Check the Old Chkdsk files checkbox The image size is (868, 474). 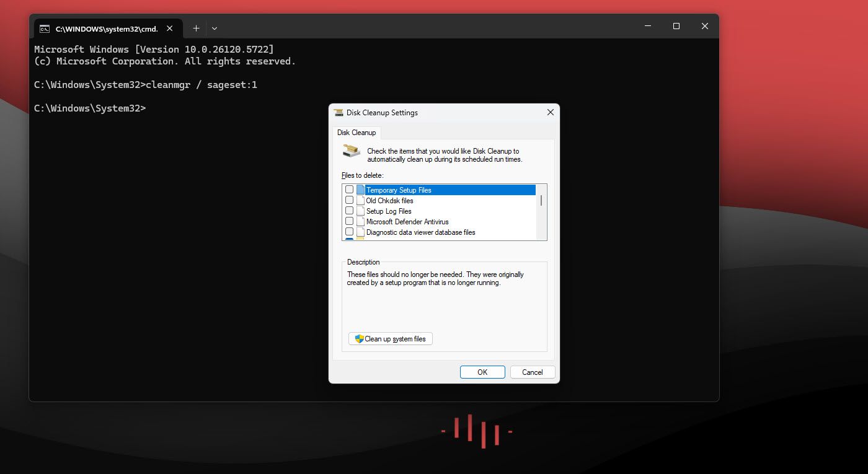pos(349,200)
